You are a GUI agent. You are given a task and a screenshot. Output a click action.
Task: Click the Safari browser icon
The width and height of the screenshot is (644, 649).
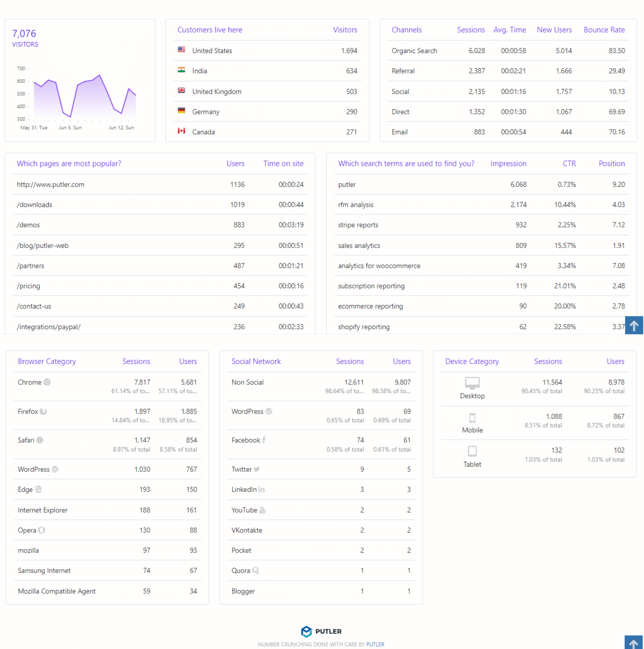[x=40, y=440]
